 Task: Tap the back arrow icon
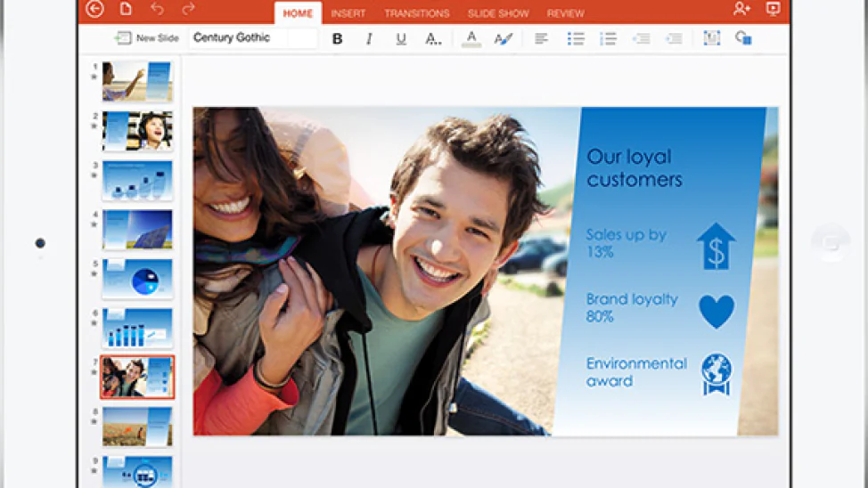click(94, 9)
